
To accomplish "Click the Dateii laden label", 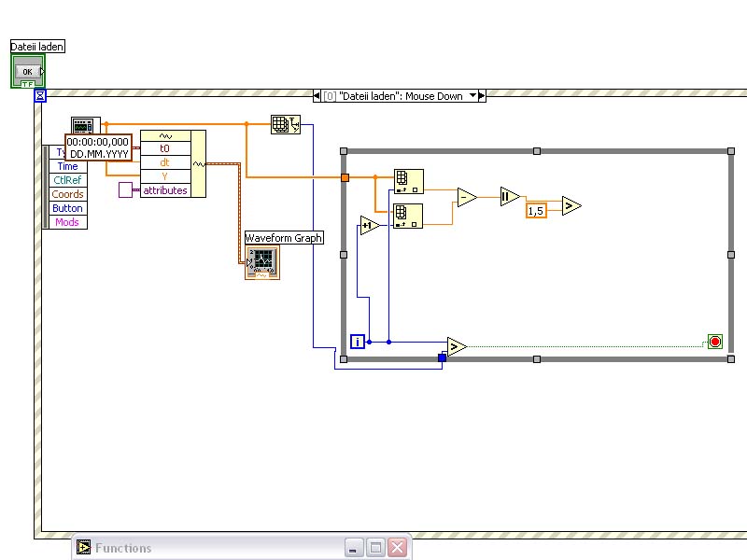I will [37, 46].
